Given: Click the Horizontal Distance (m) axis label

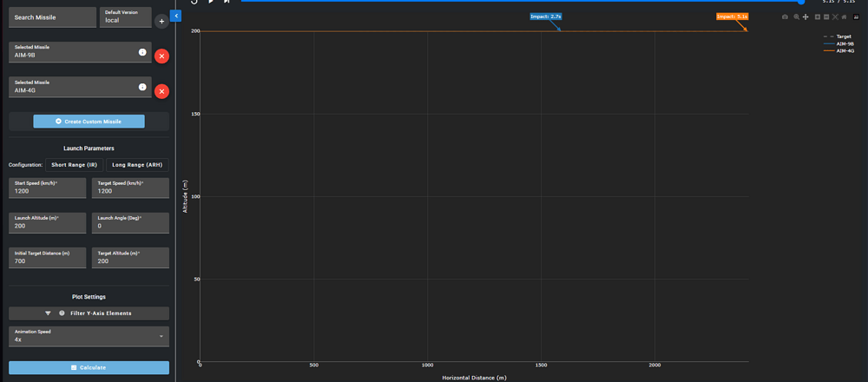Looking at the screenshot, I should (x=474, y=378).
